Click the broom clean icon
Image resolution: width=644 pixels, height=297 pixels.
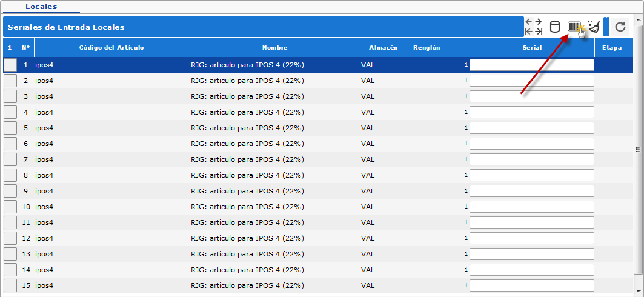[594, 27]
